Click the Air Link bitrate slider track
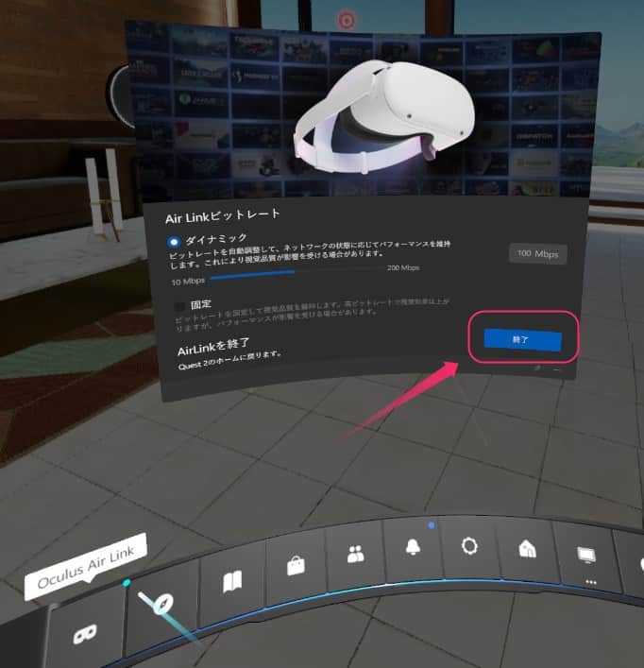644x668 pixels. click(297, 273)
